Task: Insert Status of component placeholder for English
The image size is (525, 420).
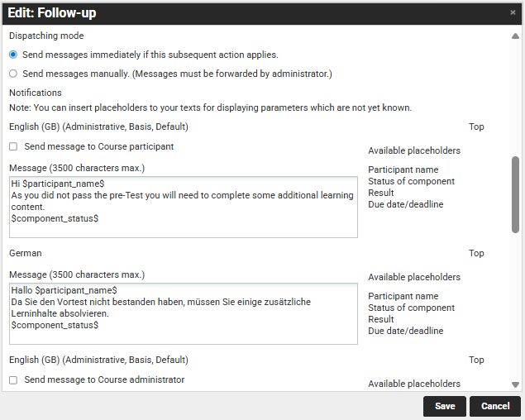Action: (x=411, y=181)
